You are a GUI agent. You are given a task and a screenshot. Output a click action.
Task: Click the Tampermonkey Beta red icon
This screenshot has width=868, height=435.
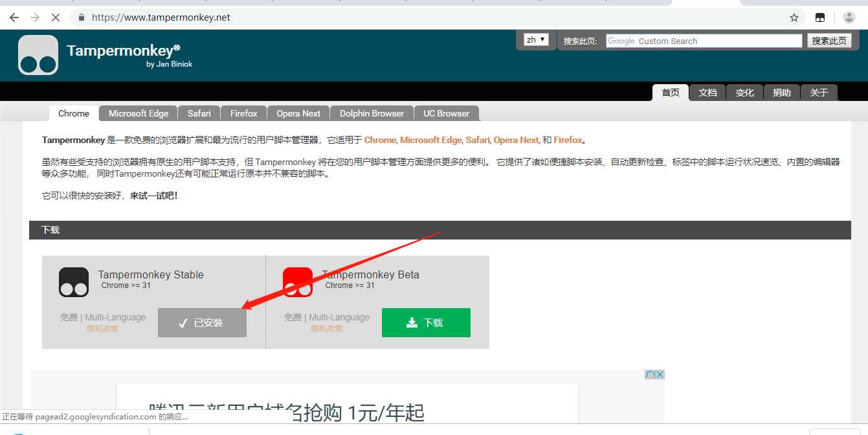point(298,282)
